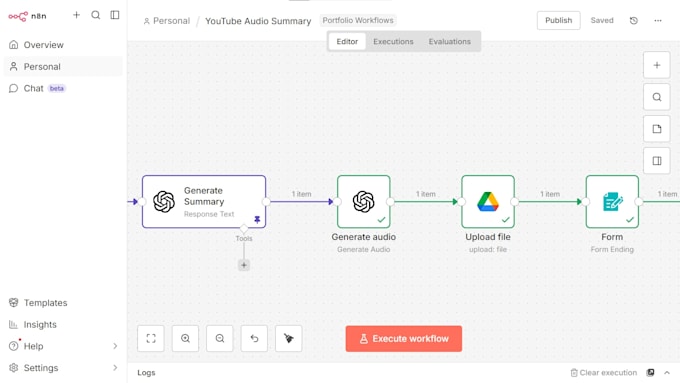Zoom to fit the canvas

pyautogui.click(x=150, y=338)
